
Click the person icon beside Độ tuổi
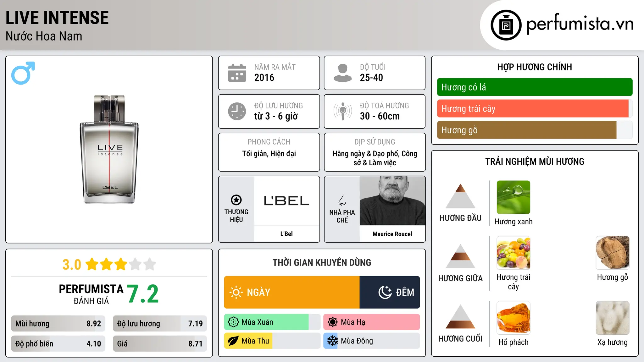click(343, 73)
